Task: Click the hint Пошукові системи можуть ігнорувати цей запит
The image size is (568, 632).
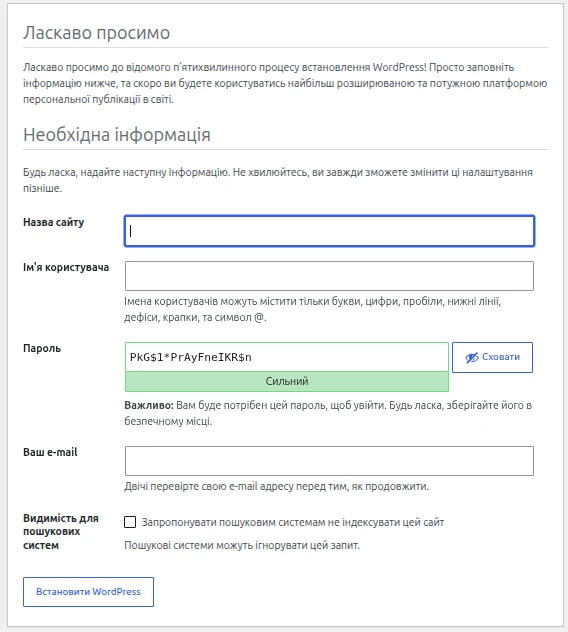Action: [x=242, y=545]
